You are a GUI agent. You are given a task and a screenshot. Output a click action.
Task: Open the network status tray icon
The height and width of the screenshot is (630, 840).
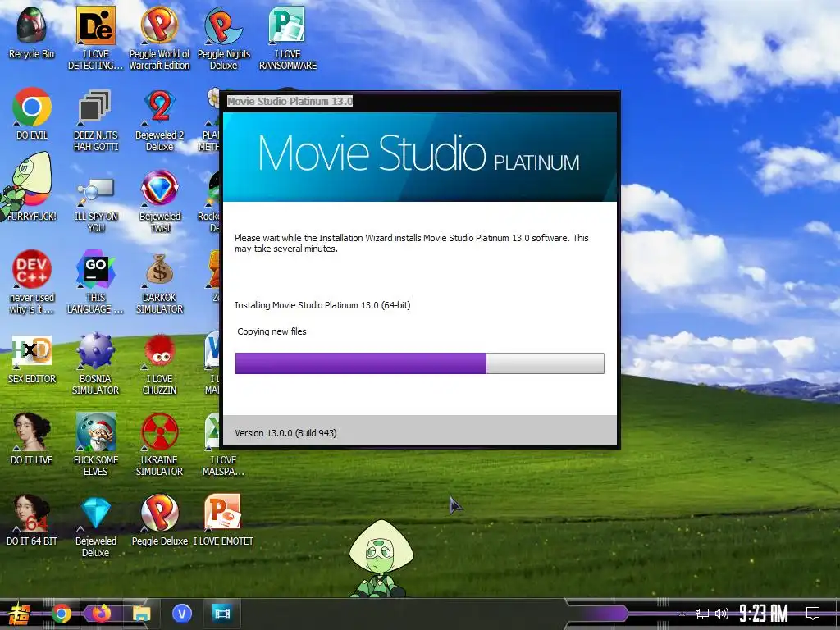coord(702,614)
